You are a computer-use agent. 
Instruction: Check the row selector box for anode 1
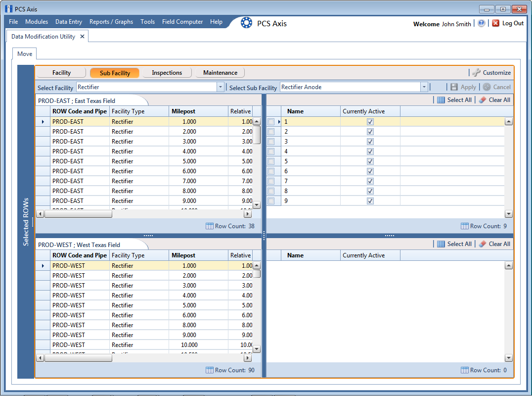point(271,122)
